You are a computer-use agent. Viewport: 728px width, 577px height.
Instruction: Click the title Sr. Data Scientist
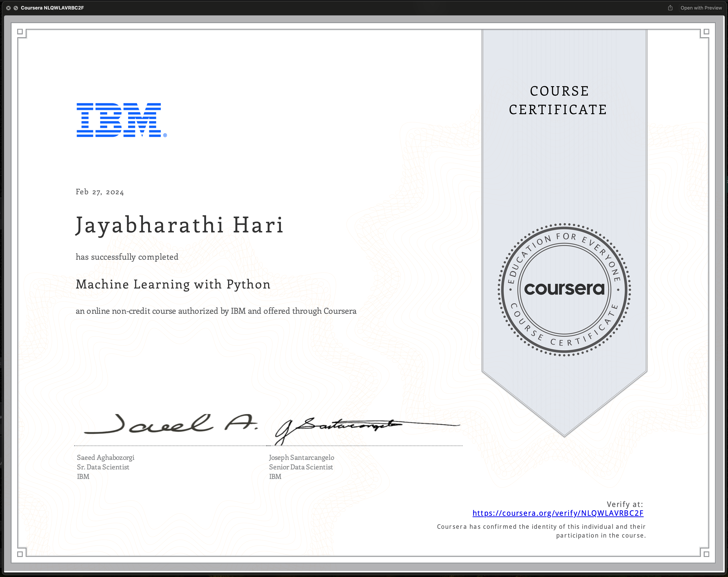[103, 467]
